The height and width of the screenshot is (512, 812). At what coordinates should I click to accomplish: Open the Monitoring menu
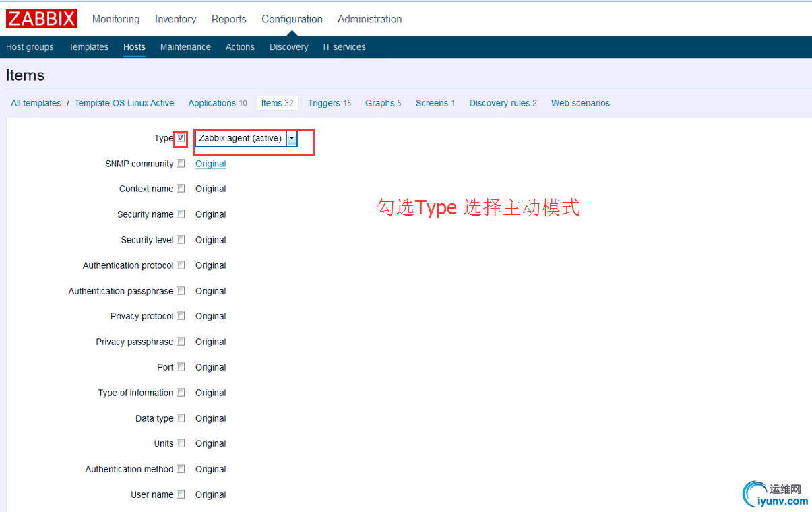116,19
